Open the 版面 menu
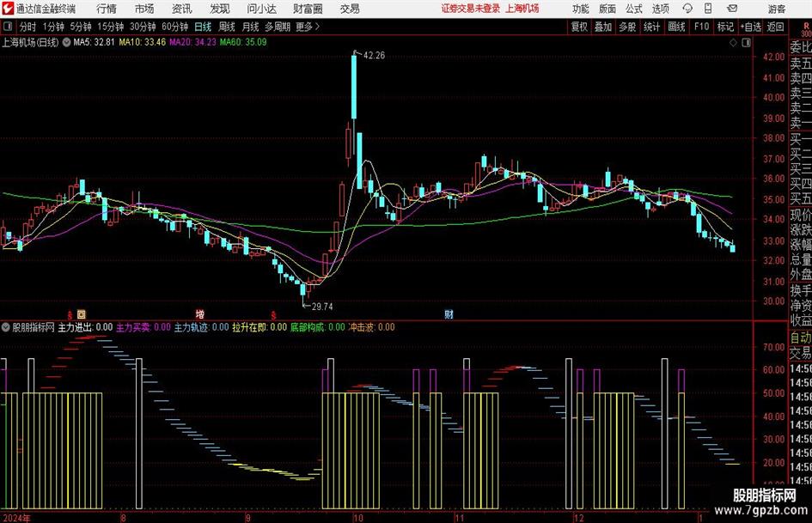The image size is (812, 523). 607,9
